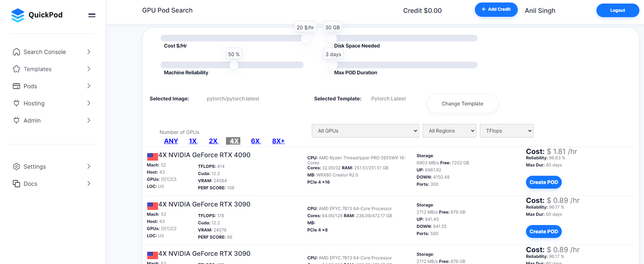Expand the Pods chevron
This screenshot has width=644, height=264.
point(89,86)
